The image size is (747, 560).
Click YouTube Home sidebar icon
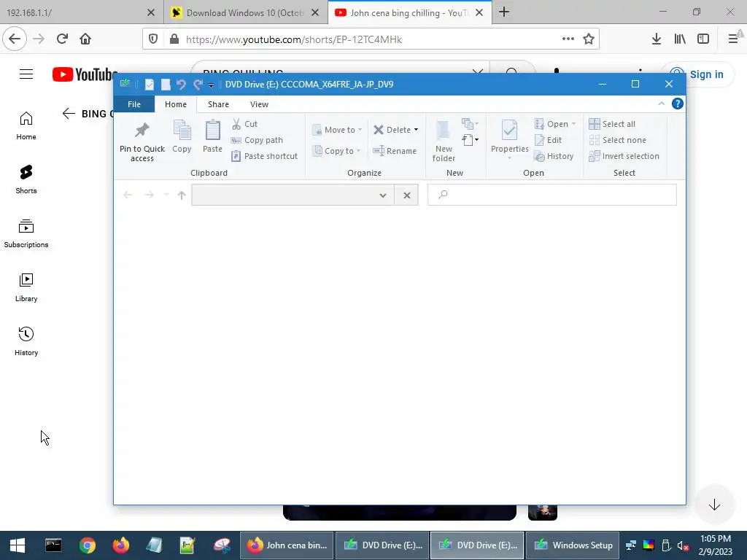point(26,125)
